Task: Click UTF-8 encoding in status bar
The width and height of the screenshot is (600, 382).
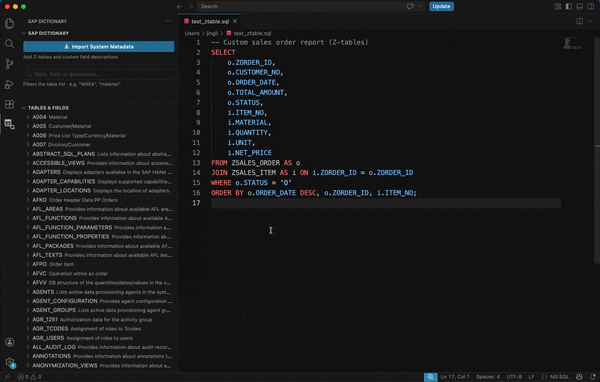Action: pyautogui.click(x=514, y=377)
